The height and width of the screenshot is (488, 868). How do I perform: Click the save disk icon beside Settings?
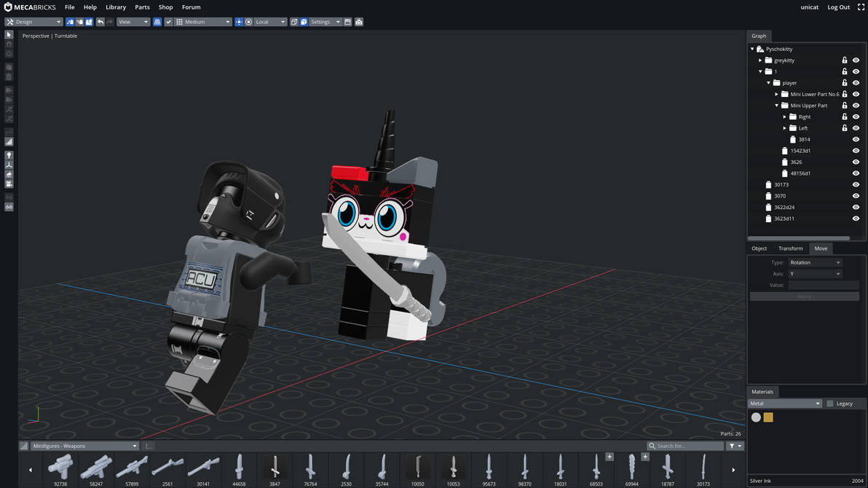[347, 22]
